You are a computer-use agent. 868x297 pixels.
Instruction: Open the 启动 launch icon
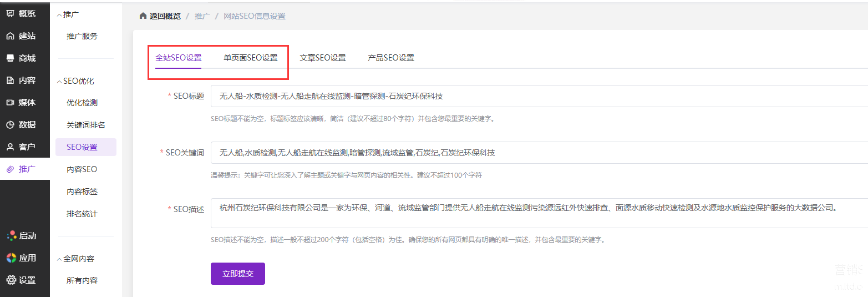click(x=11, y=236)
